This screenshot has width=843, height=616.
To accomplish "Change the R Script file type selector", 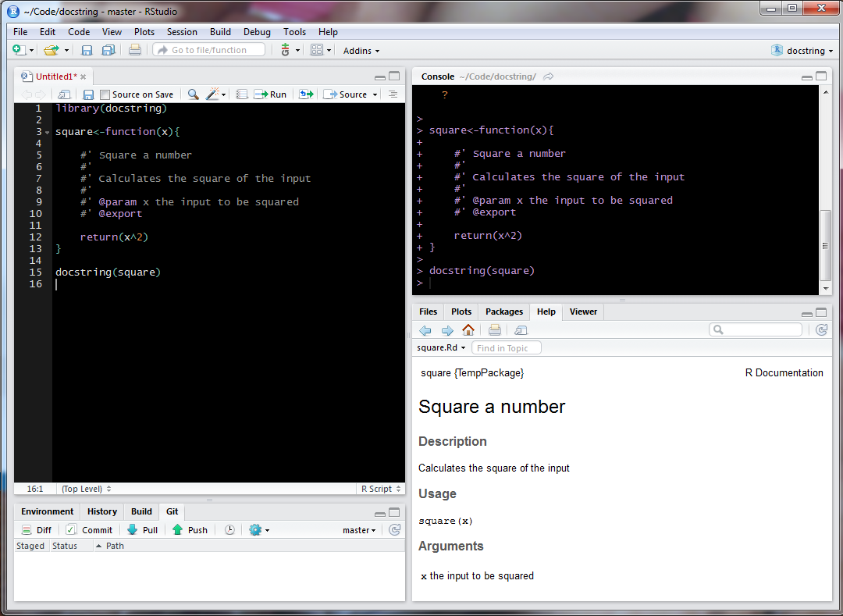I will (381, 489).
